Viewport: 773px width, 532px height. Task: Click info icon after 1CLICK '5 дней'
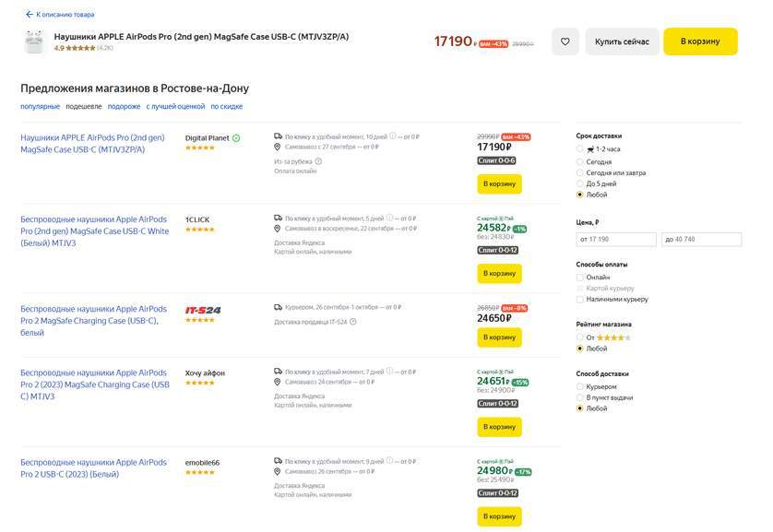391,219
